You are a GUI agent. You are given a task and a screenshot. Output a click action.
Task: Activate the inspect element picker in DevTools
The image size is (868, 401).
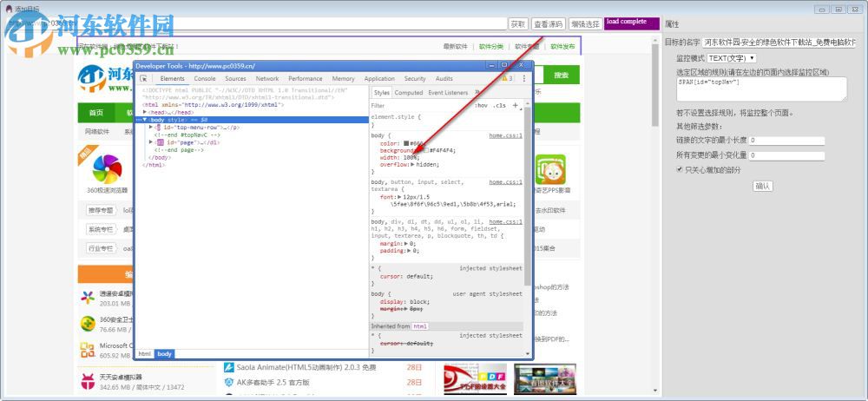point(143,79)
